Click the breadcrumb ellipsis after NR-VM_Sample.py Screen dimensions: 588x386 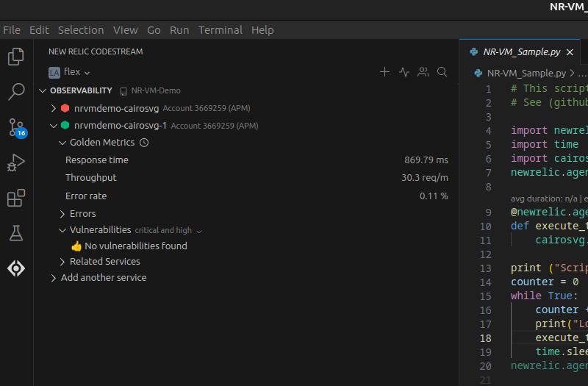pos(582,74)
